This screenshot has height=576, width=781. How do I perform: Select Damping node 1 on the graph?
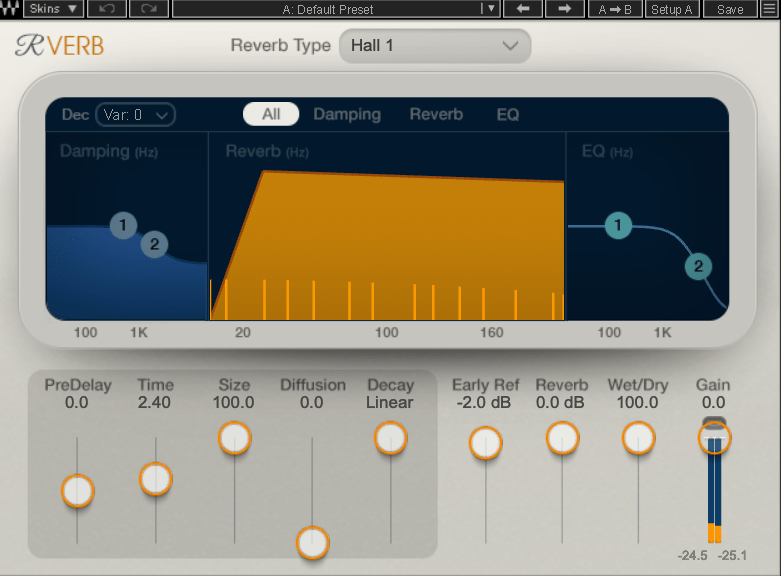point(123,225)
